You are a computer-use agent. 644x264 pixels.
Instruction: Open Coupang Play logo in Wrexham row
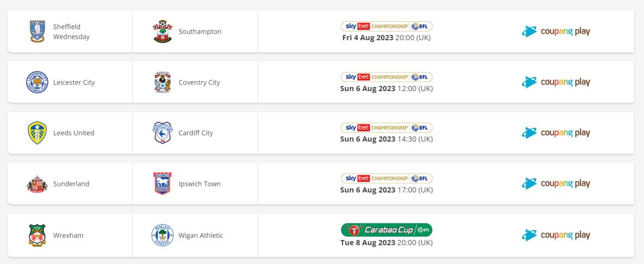pyautogui.click(x=556, y=235)
